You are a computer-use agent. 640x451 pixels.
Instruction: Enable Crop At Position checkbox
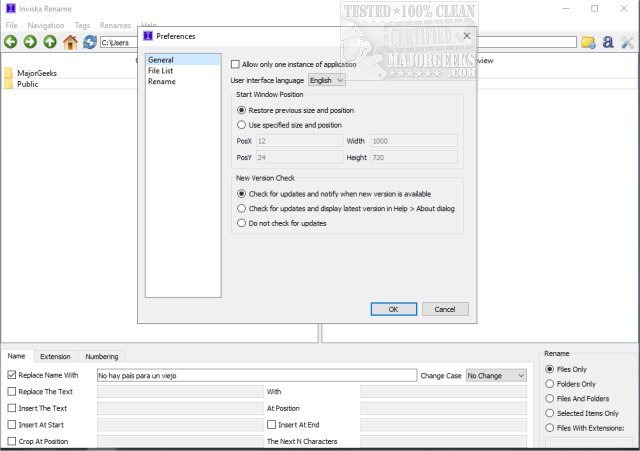[x=12, y=441]
